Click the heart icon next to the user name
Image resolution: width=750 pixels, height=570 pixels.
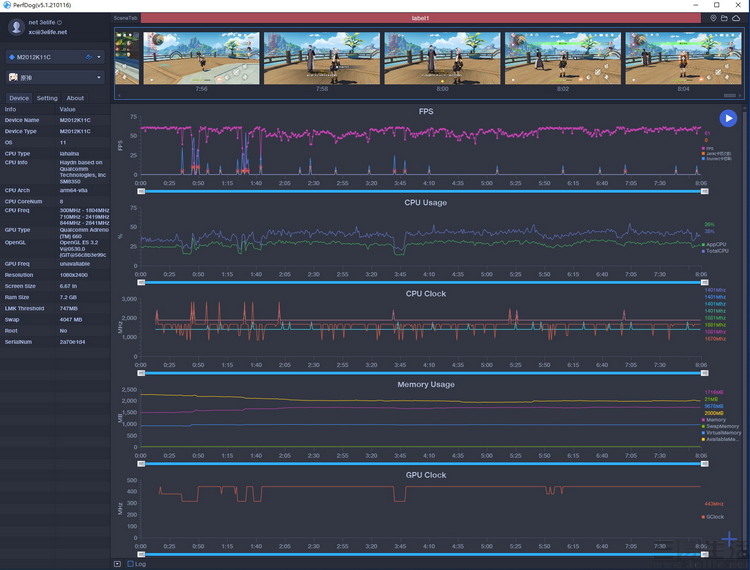(x=59, y=22)
